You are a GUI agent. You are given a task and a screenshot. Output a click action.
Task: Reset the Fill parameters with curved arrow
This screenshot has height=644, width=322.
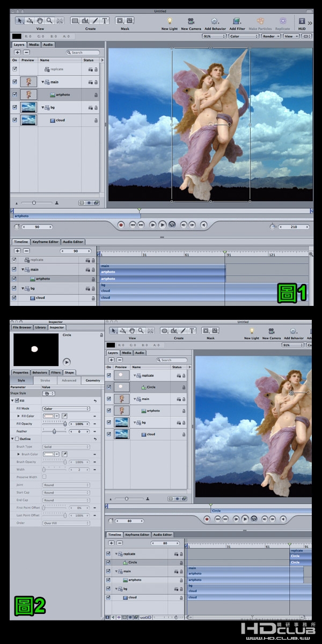[x=95, y=401]
